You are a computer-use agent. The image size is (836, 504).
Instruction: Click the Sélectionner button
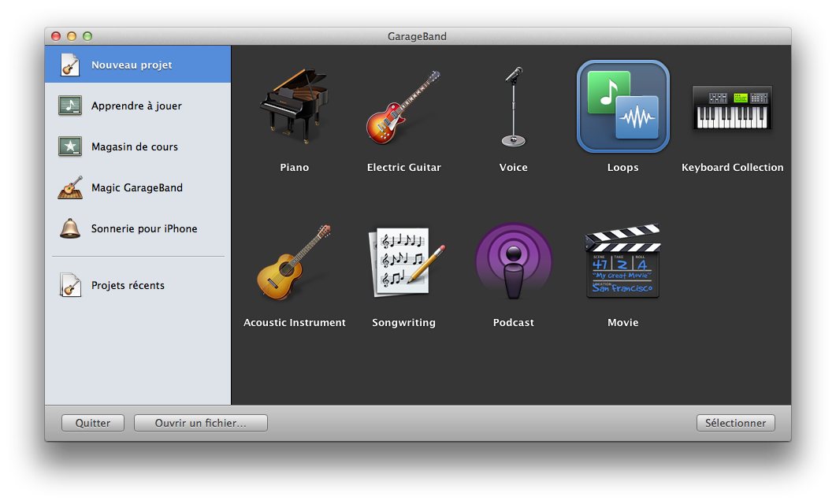pyautogui.click(x=735, y=423)
